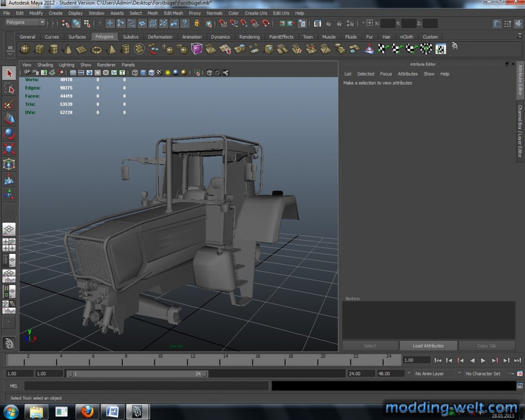Image resolution: width=525 pixels, height=420 pixels.
Task: Open the selection mask dropdown arrow
Action: coord(100,23)
